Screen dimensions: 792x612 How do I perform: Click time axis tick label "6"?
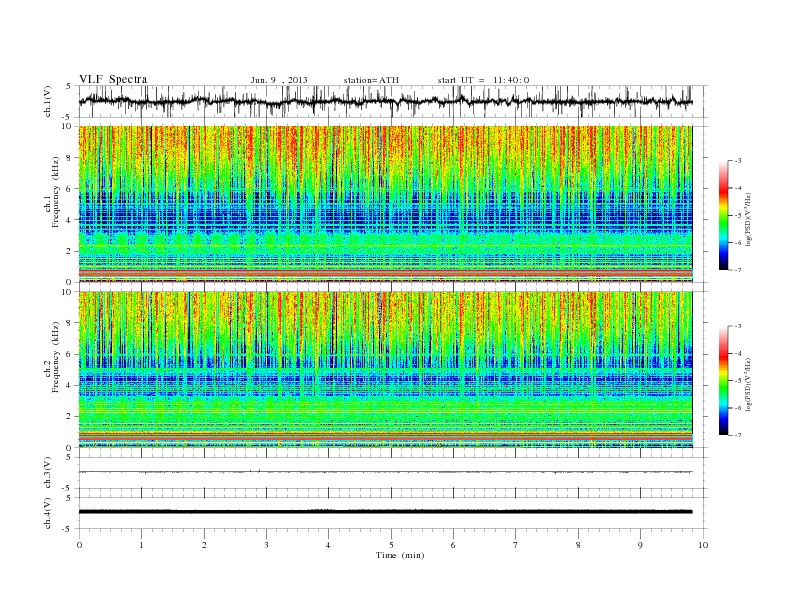click(454, 545)
